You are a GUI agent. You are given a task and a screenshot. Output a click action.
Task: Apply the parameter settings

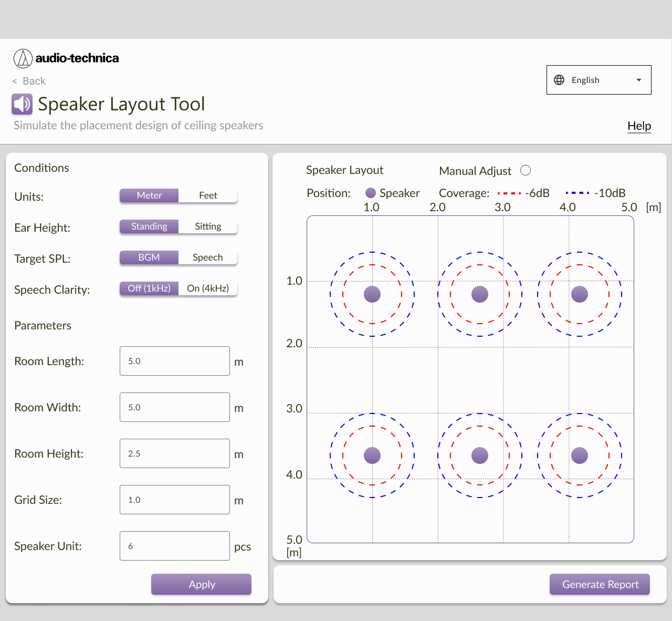[x=201, y=584]
